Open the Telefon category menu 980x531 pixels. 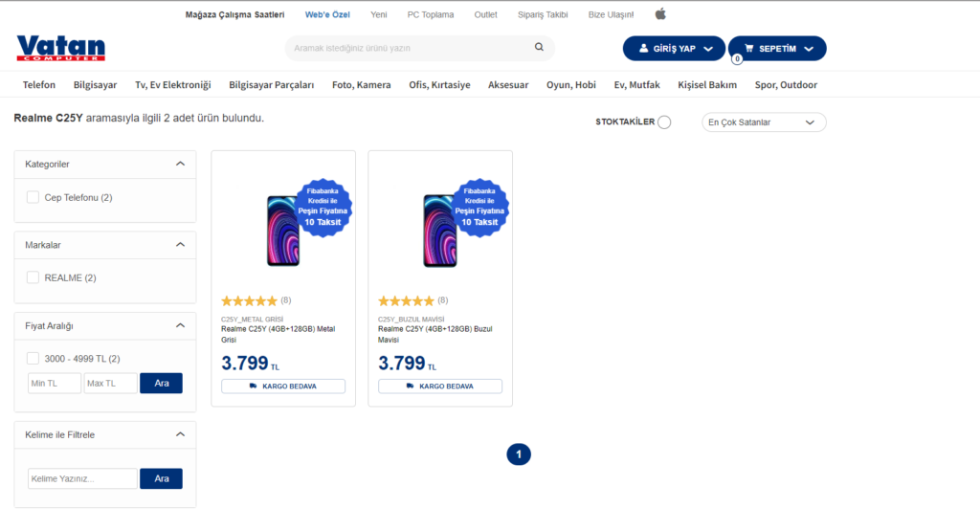[39, 85]
